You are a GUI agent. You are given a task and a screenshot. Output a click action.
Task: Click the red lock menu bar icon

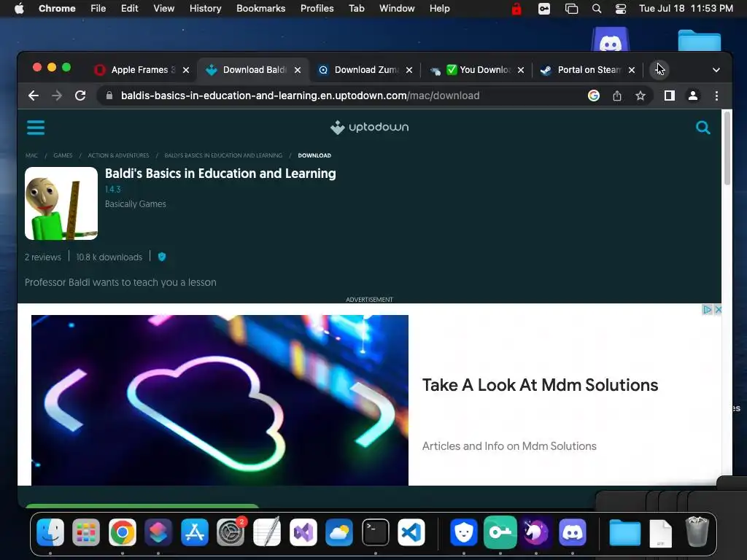pos(516,9)
